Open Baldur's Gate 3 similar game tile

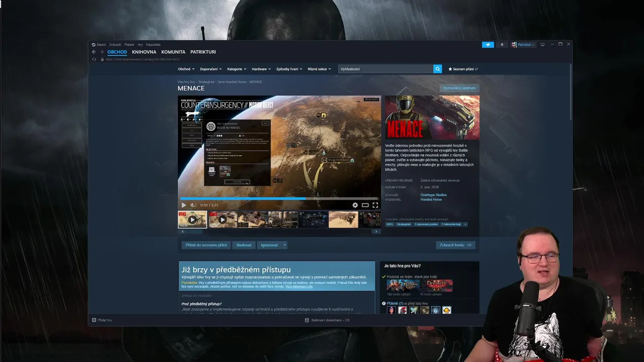403,286
